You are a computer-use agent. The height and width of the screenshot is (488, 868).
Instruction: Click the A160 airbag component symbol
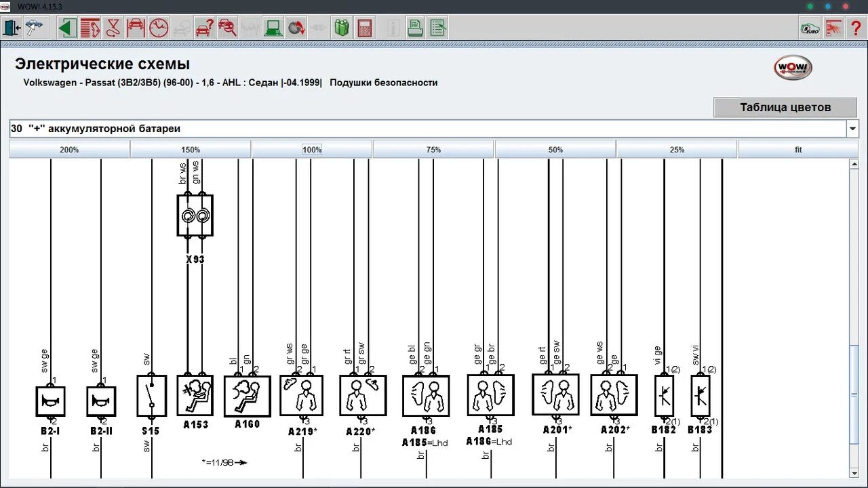tap(247, 396)
